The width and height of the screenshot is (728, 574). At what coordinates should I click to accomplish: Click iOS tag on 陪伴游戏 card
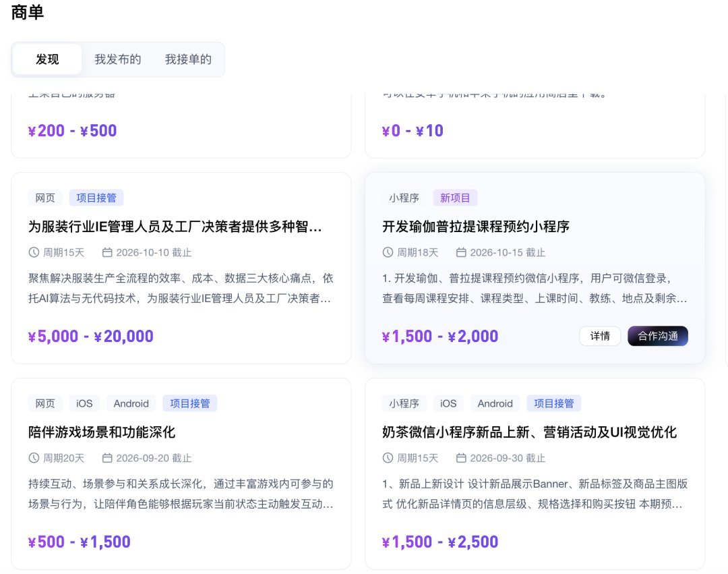click(84, 403)
